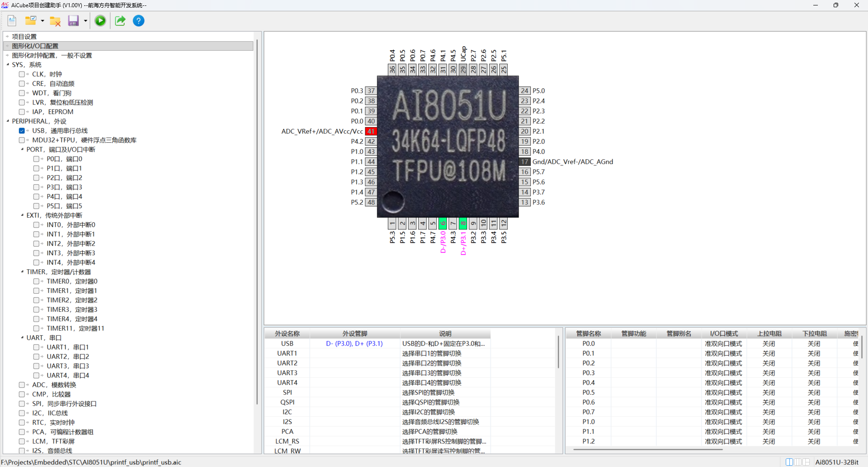The width and height of the screenshot is (868, 467).
Task: Click the 外设管脚 column header
Action: pyautogui.click(x=354, y=334)
